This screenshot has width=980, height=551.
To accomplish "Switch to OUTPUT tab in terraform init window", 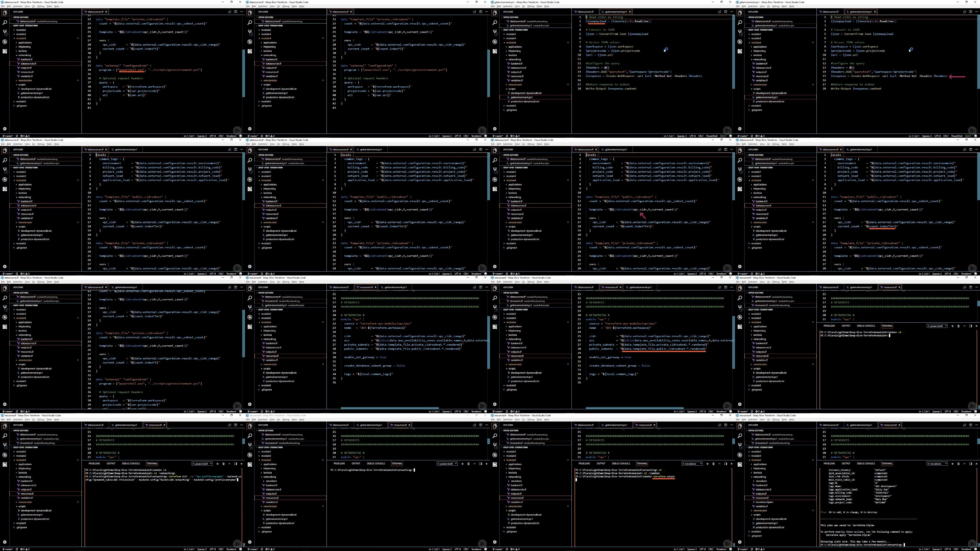I will (x=111, y=463).
